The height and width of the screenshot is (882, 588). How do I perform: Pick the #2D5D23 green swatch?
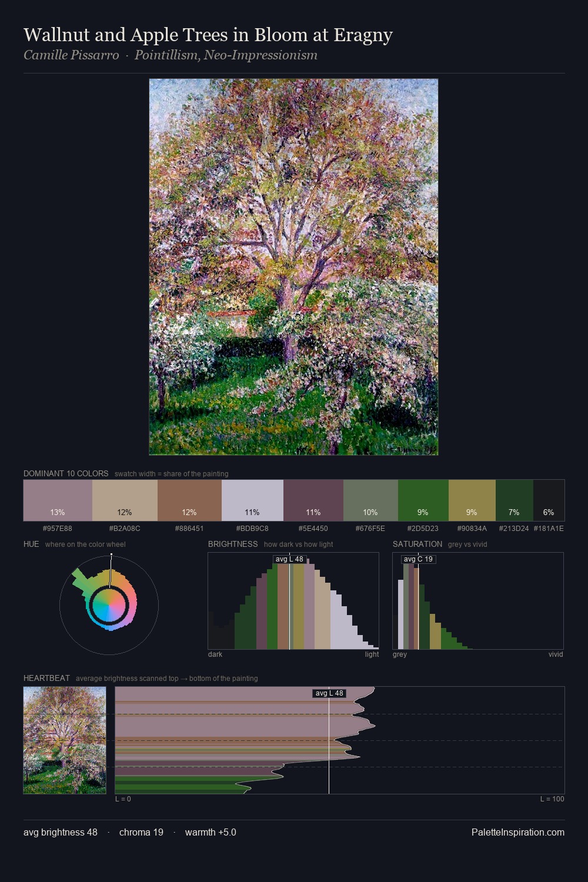point(423,500)
